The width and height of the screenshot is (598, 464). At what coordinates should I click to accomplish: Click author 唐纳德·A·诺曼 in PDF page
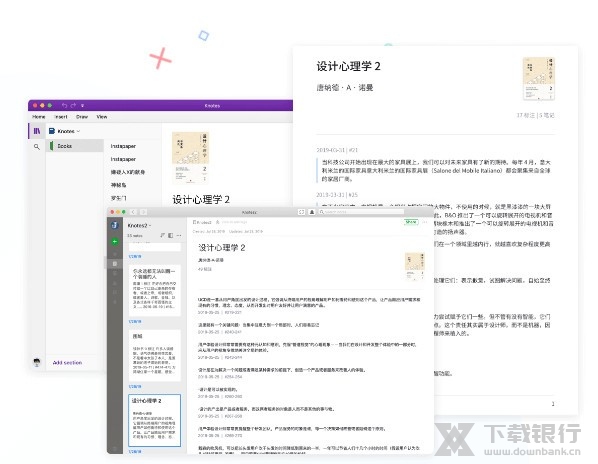click(344, 87)
